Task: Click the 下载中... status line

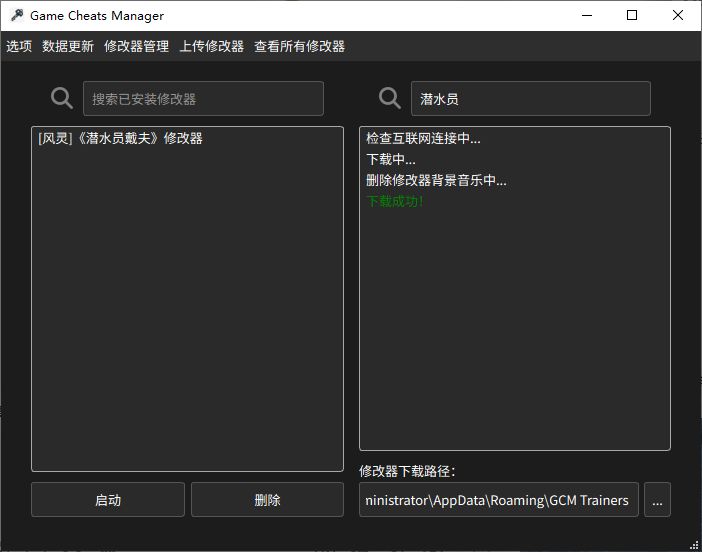Action: pyautogui.click(x=391, y=159)
